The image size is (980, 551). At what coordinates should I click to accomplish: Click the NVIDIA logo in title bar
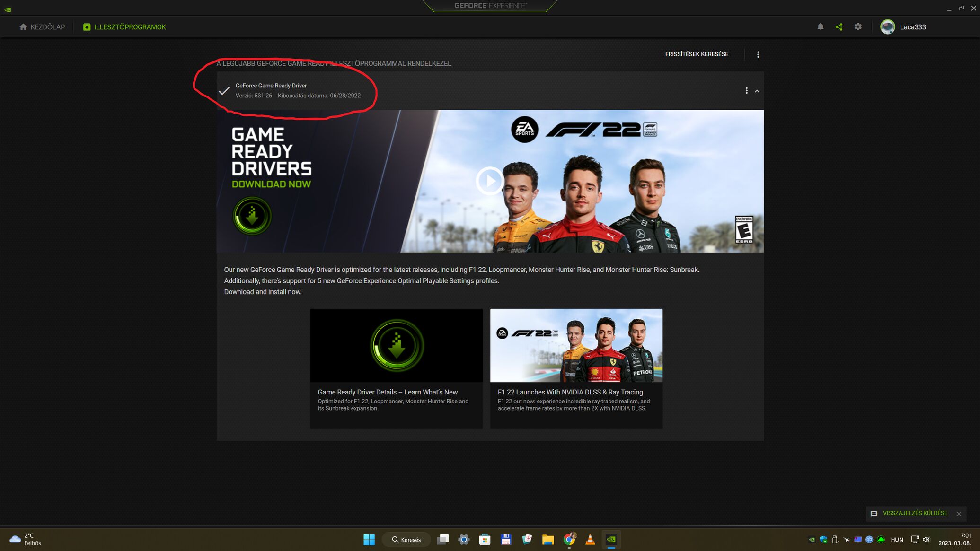coord(8,9)
